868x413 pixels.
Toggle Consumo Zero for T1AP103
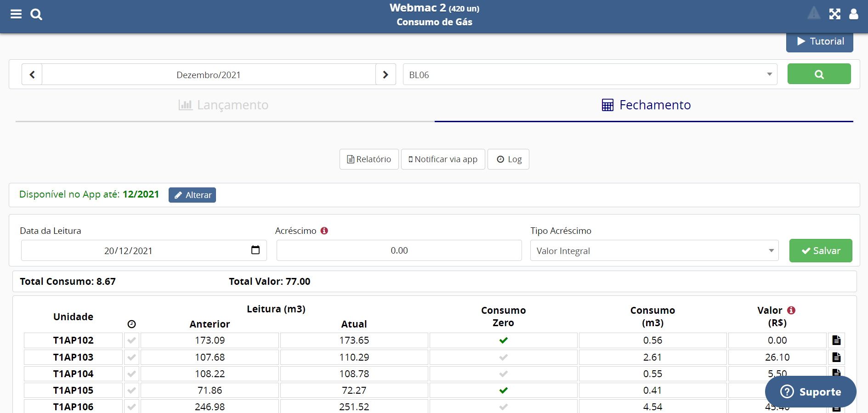click(x=503, y=357)
